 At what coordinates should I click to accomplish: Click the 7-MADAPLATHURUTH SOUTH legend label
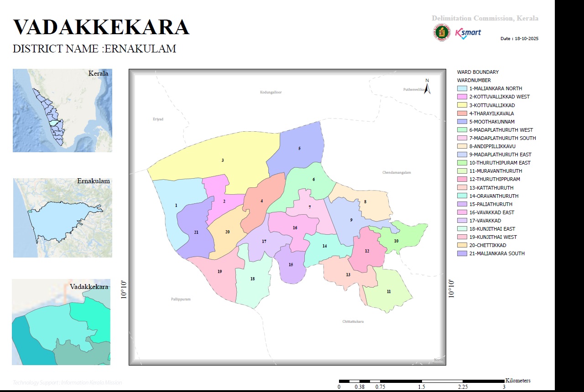tap(502, 138)
